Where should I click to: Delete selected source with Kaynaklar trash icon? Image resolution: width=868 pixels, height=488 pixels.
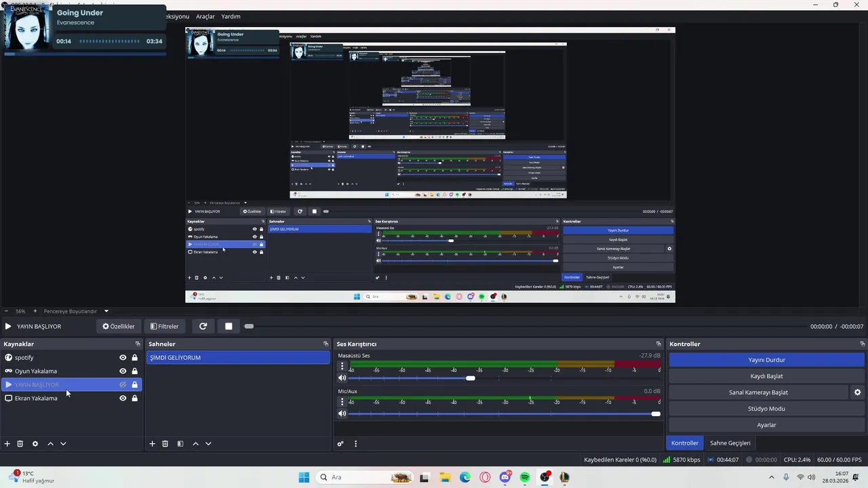click(20, 444)
